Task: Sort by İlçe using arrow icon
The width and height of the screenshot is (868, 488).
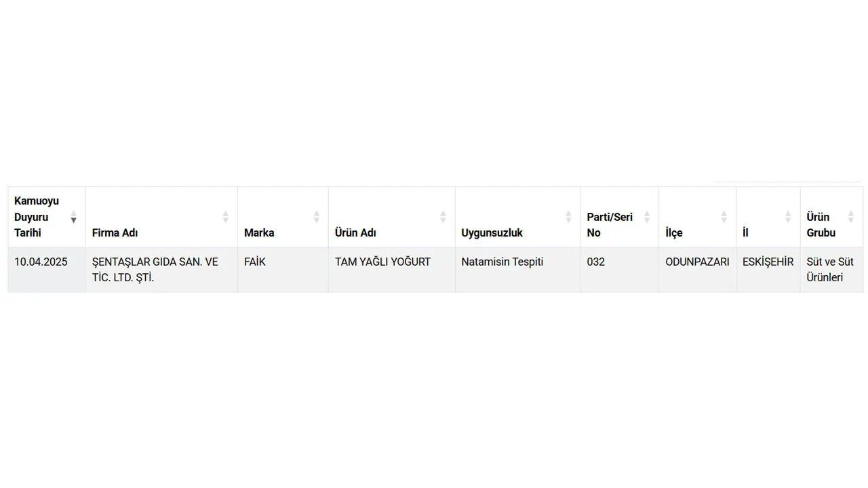Action: point(724,217)
